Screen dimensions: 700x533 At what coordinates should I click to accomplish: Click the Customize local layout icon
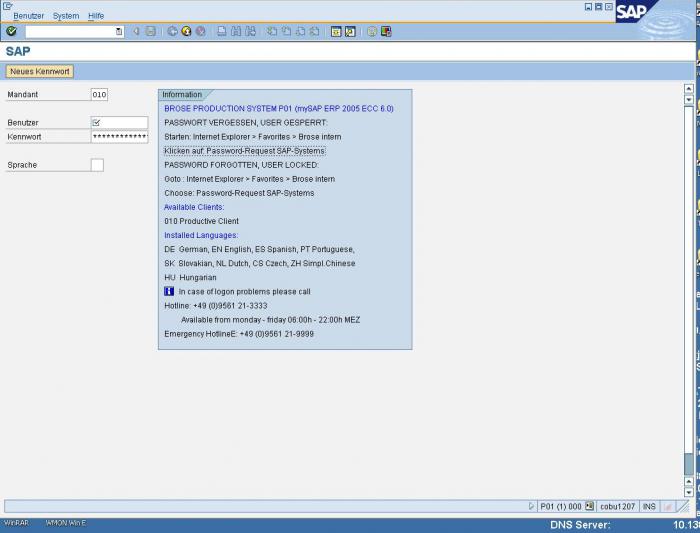point(386,31)
